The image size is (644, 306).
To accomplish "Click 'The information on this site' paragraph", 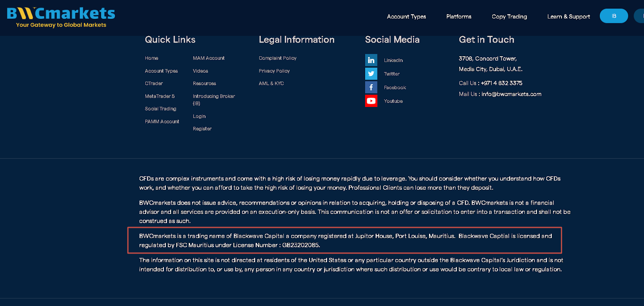I will (351, 265).
